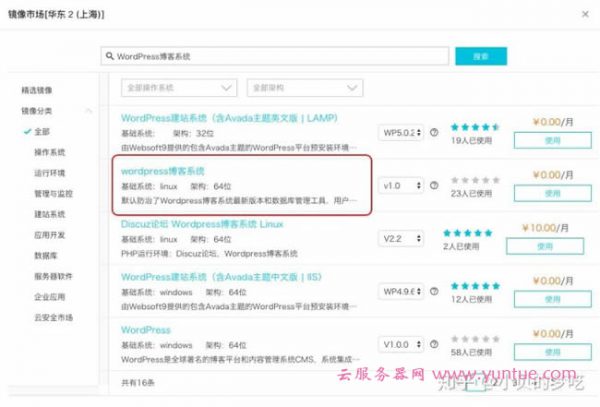The height and width of the screenshot is (407, 600).
Task: Click the help icon beside V1.0.0 version
Action: [x=434, y=345]
